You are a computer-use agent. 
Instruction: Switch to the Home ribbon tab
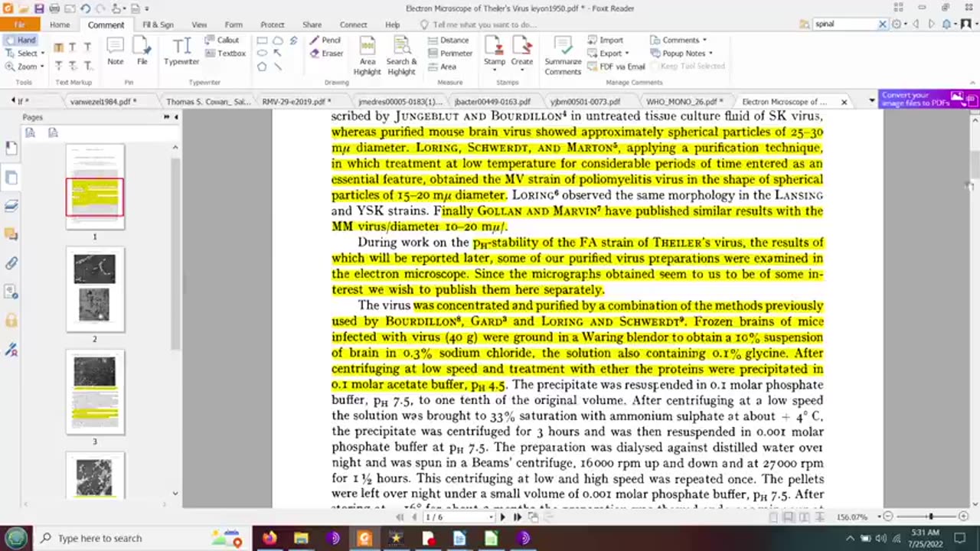pos(60,24)
